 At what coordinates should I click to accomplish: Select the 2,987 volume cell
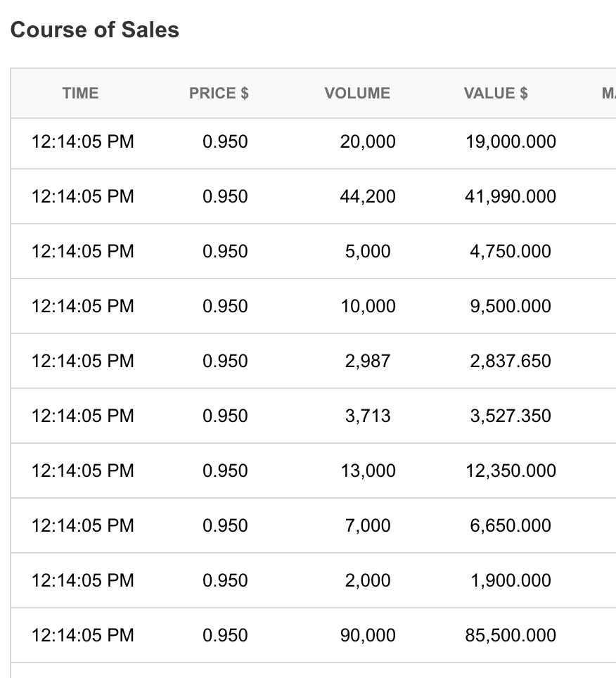pos(368,362)
